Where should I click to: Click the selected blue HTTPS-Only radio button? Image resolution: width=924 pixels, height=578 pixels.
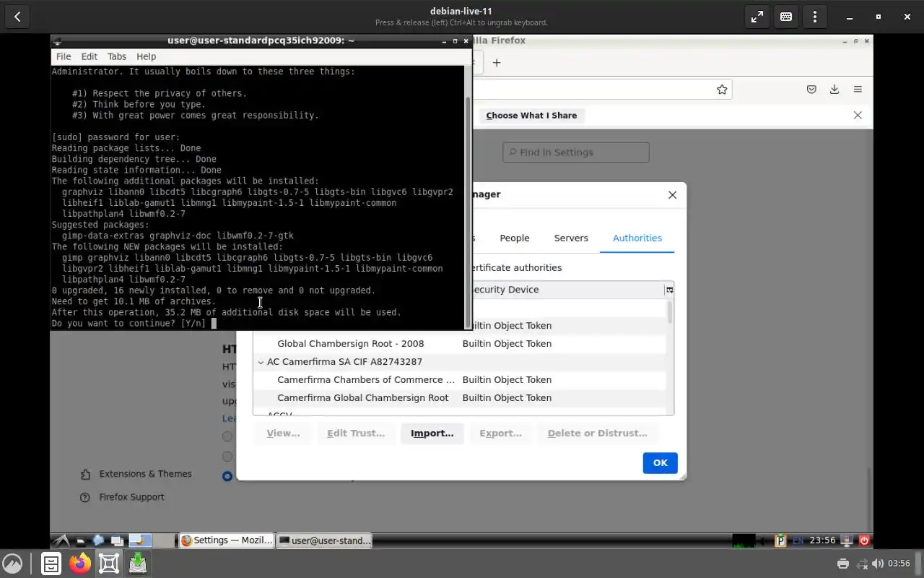[227, 476]
